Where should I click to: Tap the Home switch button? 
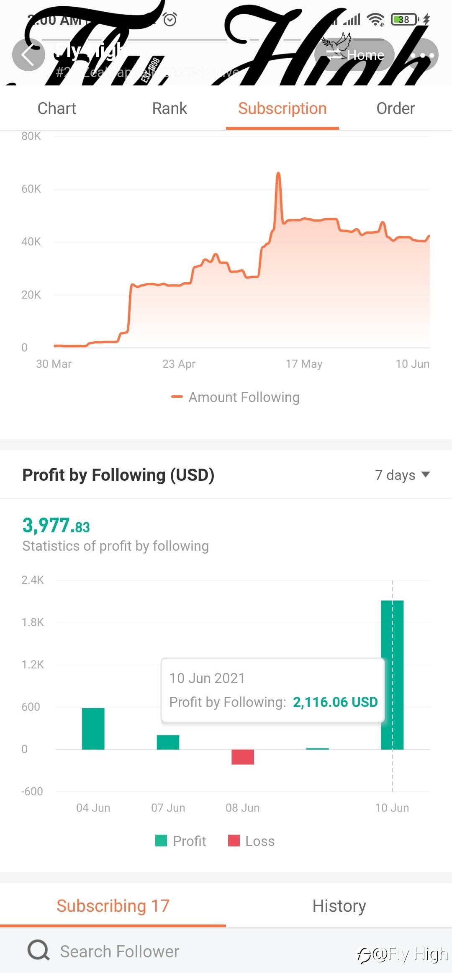[355, 55]
